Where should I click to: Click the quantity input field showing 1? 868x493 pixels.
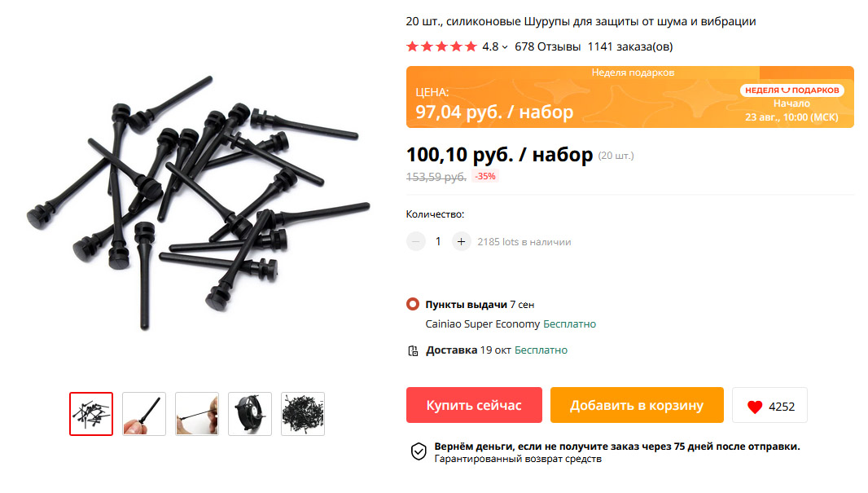(x=438, y=241)
